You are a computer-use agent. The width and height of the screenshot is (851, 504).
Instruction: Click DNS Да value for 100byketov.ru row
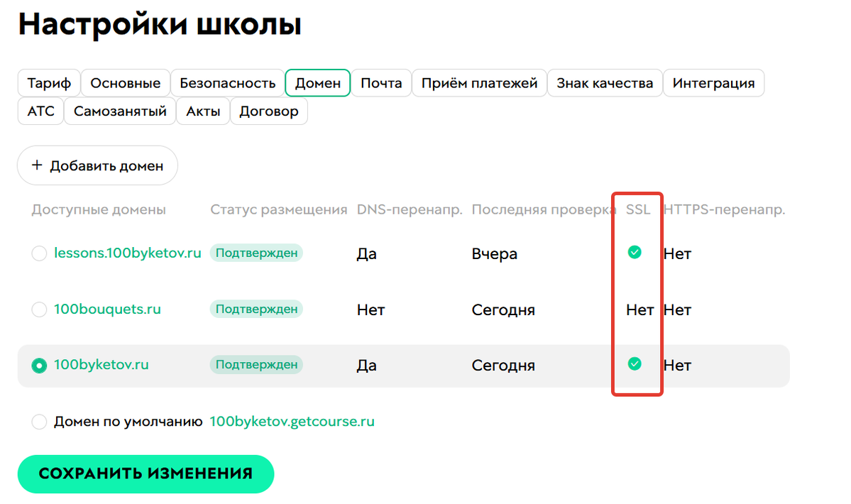click(x=366, y=366)
